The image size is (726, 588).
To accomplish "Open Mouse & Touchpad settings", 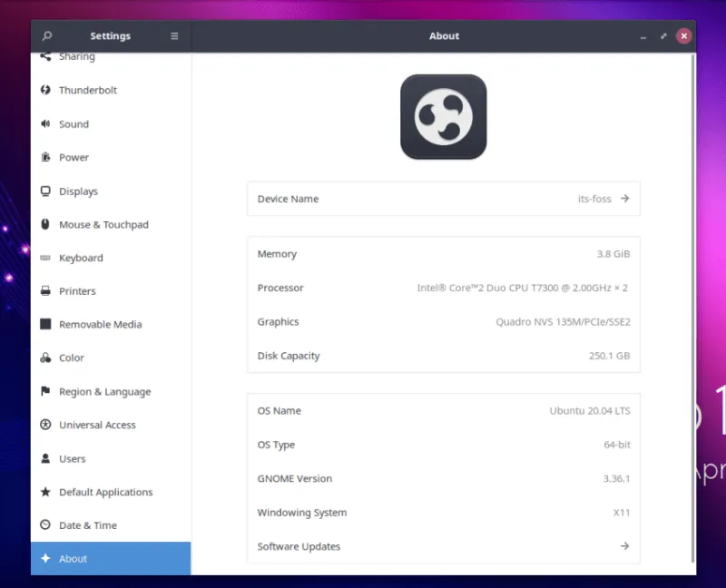I will coord(111,224).
